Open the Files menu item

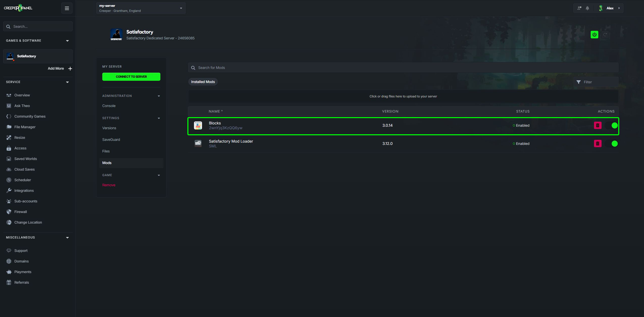coord(106,151)
